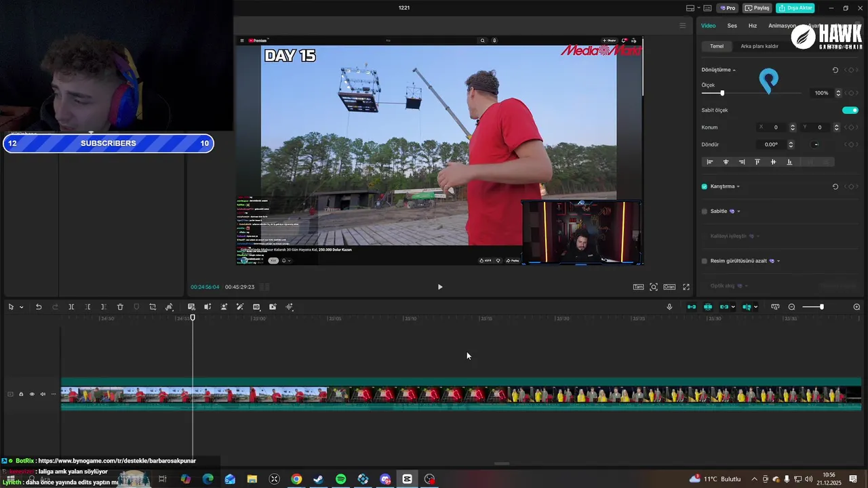
Task: Click the Tam full-quality preview button
Action: (638, 287)
